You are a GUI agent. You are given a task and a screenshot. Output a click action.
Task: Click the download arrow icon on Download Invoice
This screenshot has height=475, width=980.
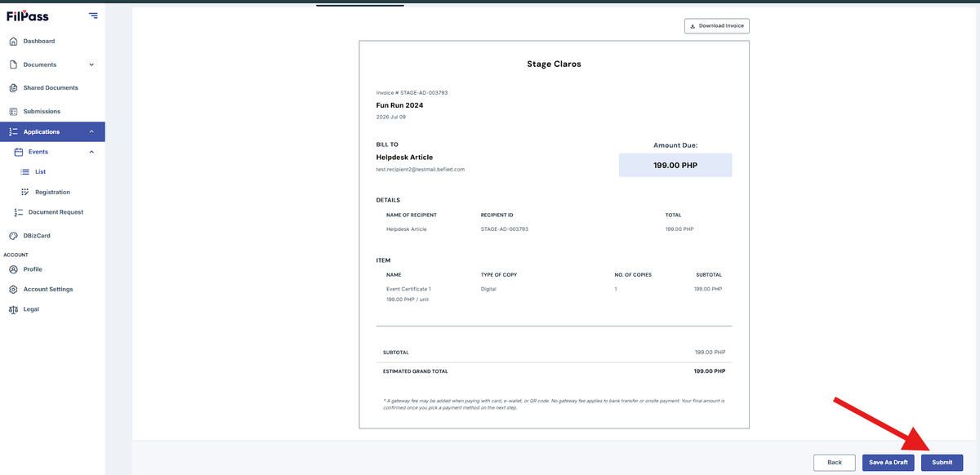693,26
